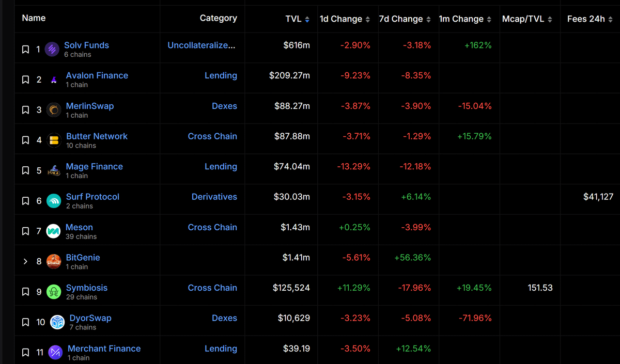620x364 pixels.
Task: Click the Surf Protocol logo icon
Action: [54, 201]
